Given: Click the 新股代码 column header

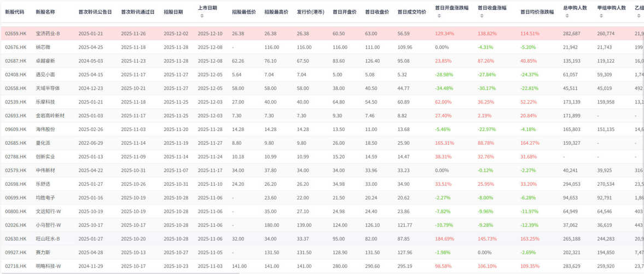Looking at the screenshot, I should (x=14, y=13).
